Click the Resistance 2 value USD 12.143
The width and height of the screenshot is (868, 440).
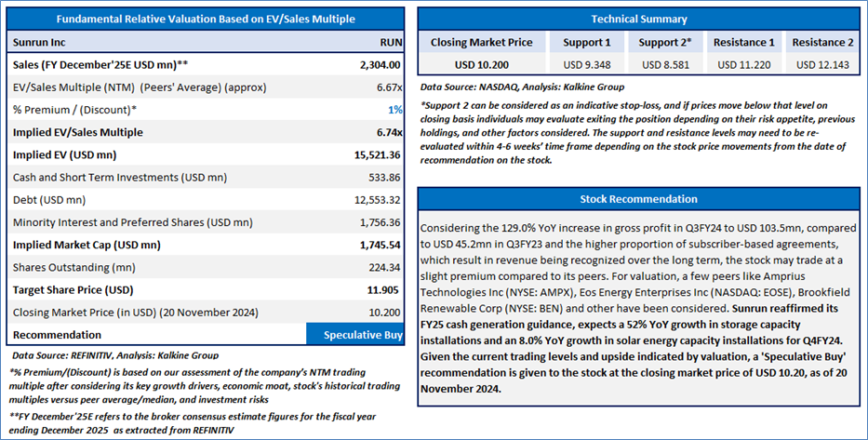point(822,65)
